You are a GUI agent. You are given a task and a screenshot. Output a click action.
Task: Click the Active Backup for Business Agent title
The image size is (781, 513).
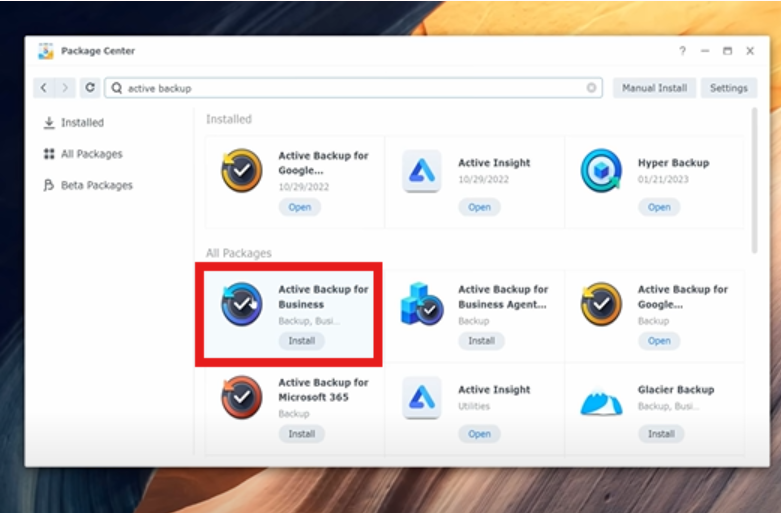[x=503, y=297]
